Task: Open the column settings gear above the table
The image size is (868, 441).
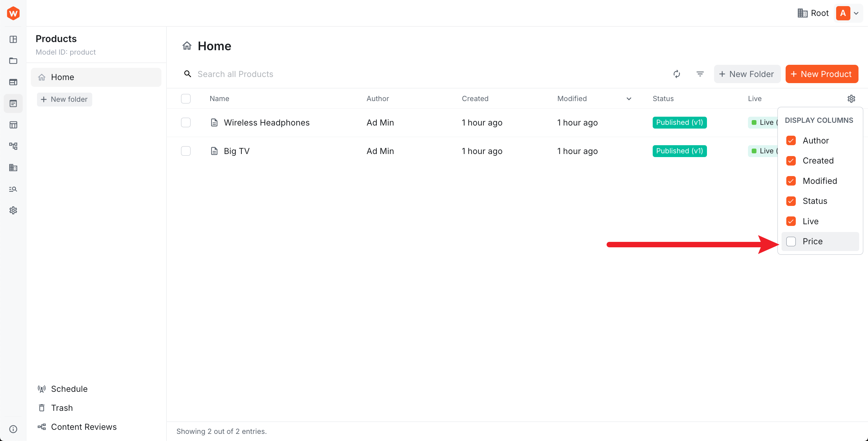Action: (851, 98)
